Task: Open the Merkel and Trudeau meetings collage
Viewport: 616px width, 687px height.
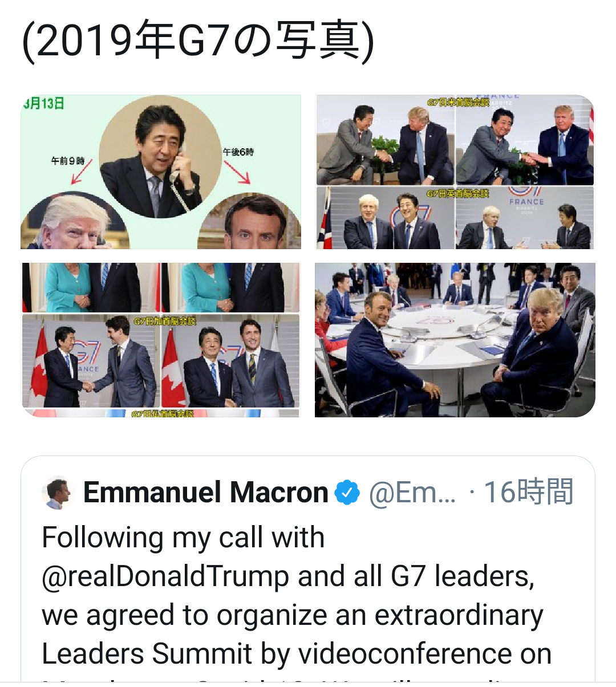Action: (161, 340)
